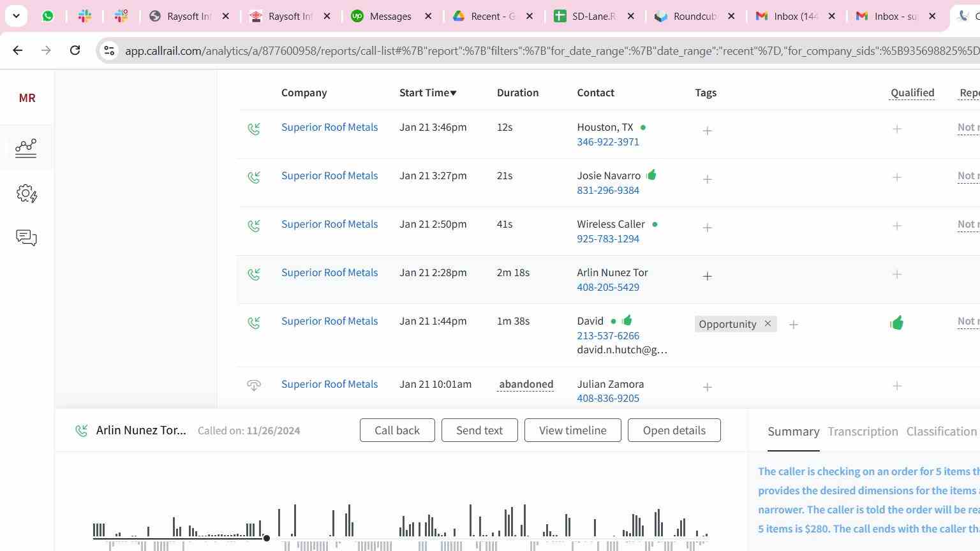Click the Open details button

(674, 430)
